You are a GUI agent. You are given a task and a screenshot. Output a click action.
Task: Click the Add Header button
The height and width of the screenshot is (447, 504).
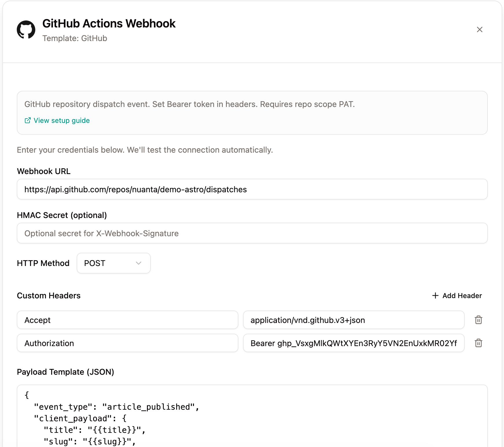[457, 295]
